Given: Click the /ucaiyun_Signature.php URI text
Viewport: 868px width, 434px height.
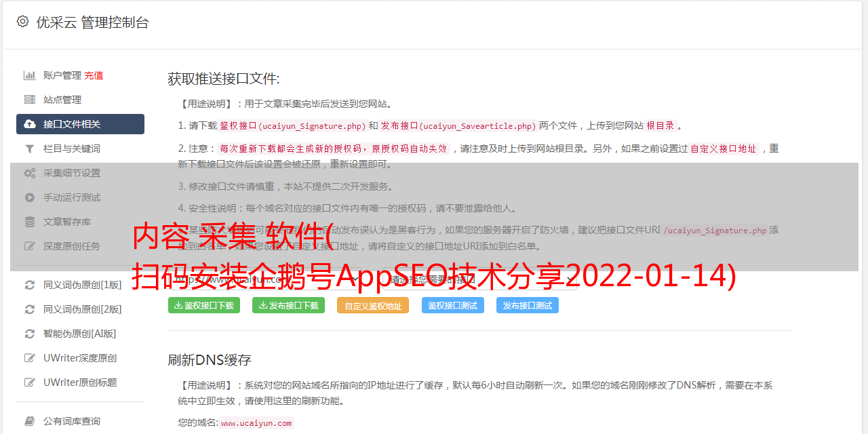Looking at the screenshot, I should pyautogui.click(x=715, y=231).
